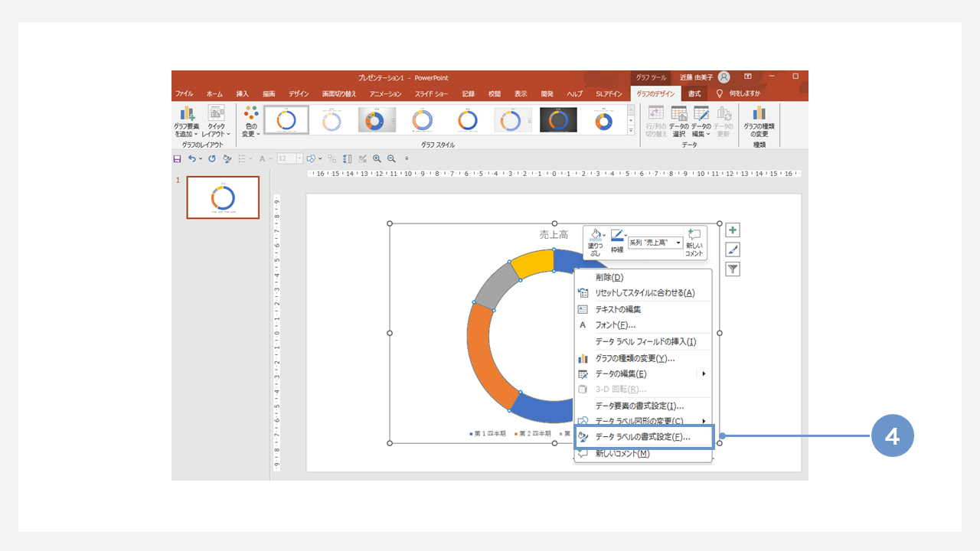Viewport: 980px width, 551px height.
Task: Click the yellow donut chart segment
Action: tap(531, 262)
